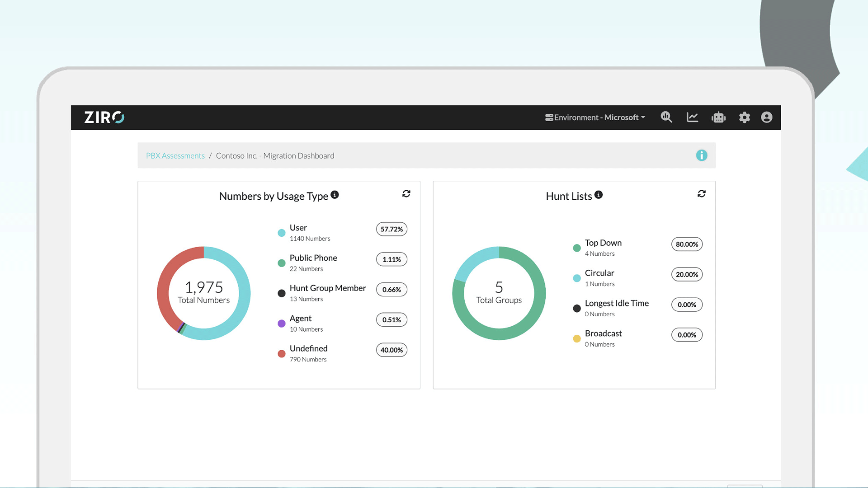Open the Environment - Microsoft dropdown
Screen dimensions: 868x488
coord(595,117)
